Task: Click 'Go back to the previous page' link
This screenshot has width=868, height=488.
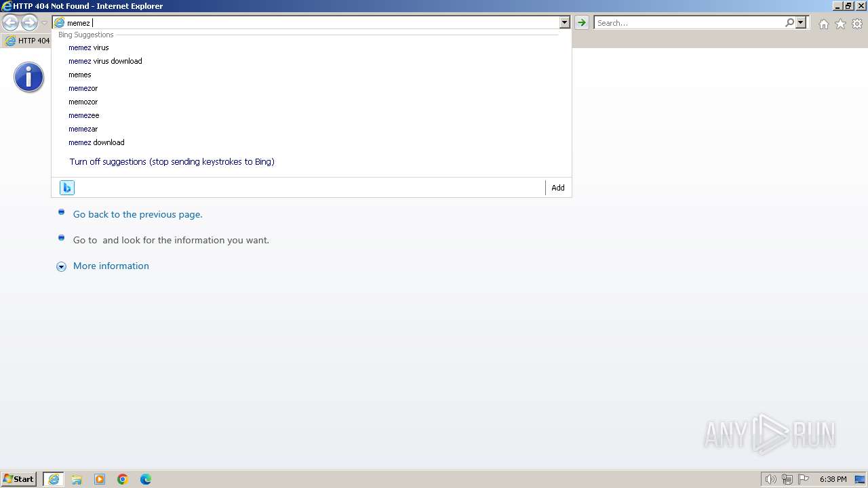Action: [x=138, y=214]
